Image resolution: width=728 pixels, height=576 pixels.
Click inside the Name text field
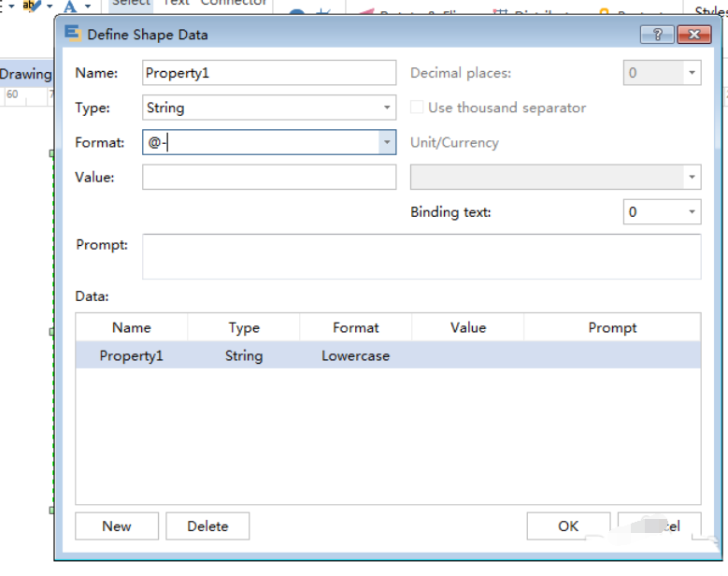coord(269,73)
